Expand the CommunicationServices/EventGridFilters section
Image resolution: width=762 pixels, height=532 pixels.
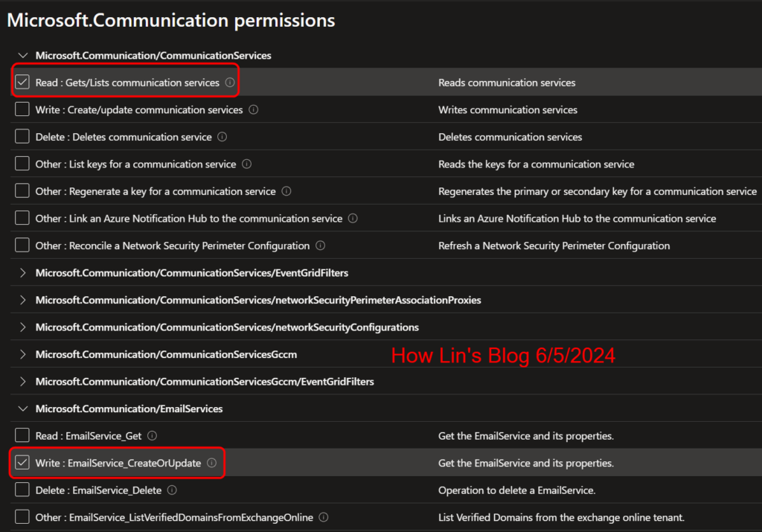(22, 272)
